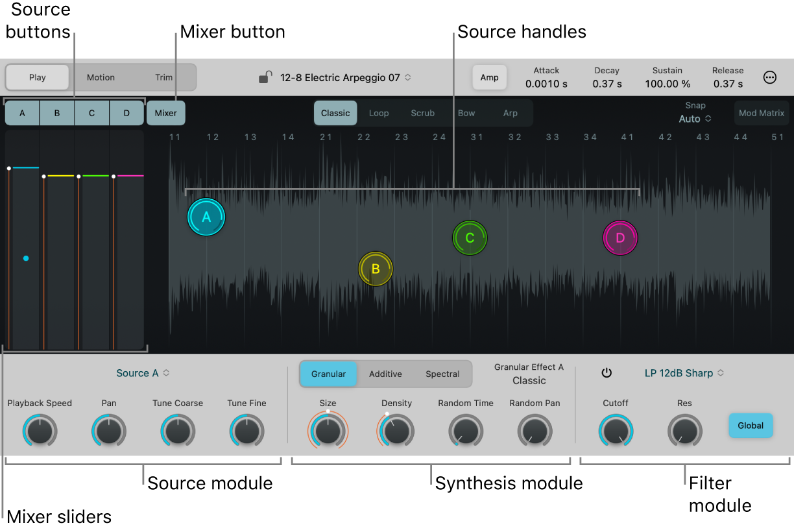Click the Playback Speed knob
The width and height of the screenshot is (794, 532).
40,431
